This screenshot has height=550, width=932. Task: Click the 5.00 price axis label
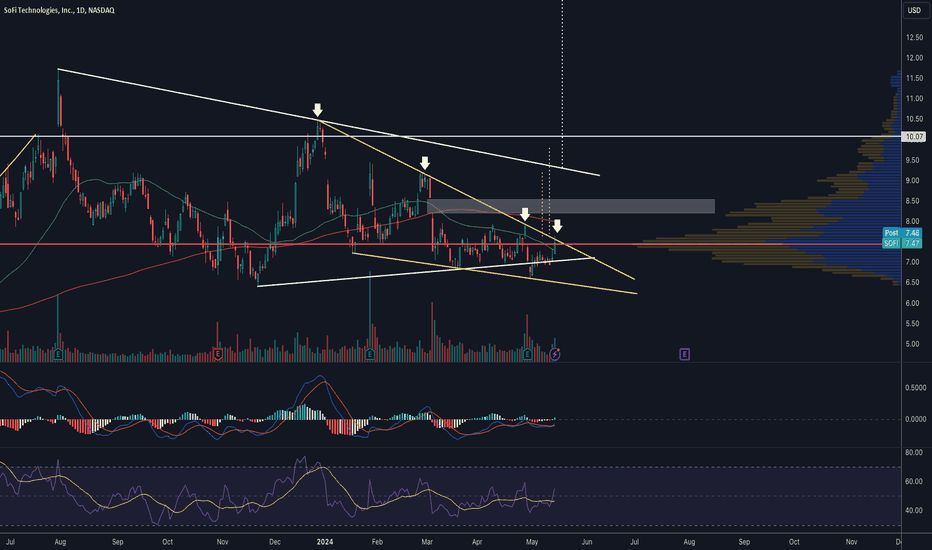914,344
